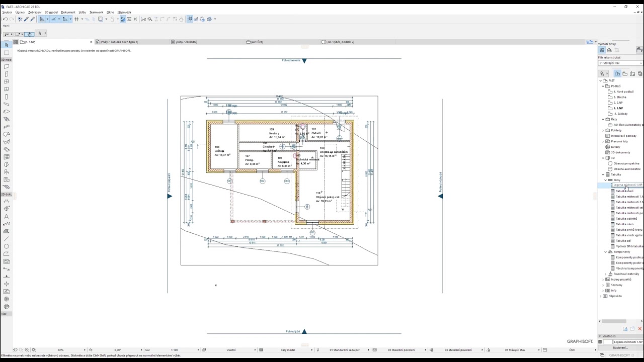This screenshot has width=644, height=362.
Task: Select the Marquee tool in the toolbox
Action: [7, 53]
